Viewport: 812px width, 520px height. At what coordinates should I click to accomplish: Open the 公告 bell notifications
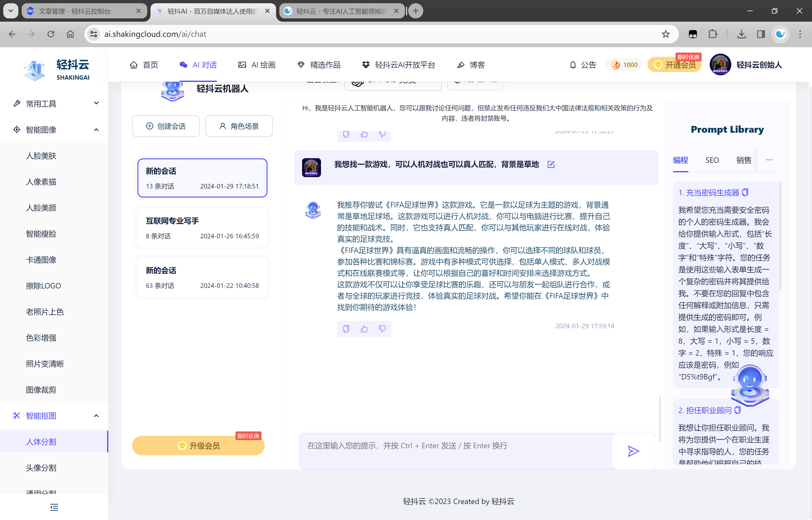[582, 65]
